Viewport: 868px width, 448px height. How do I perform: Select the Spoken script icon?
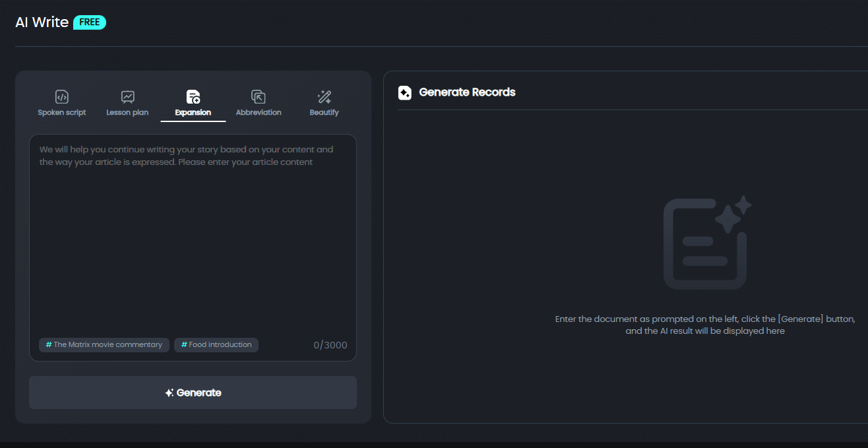pos(61,97)
